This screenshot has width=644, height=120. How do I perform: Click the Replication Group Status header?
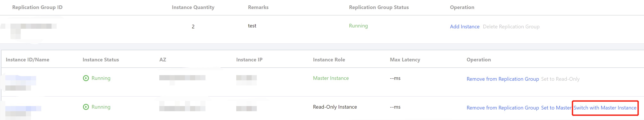379,7
